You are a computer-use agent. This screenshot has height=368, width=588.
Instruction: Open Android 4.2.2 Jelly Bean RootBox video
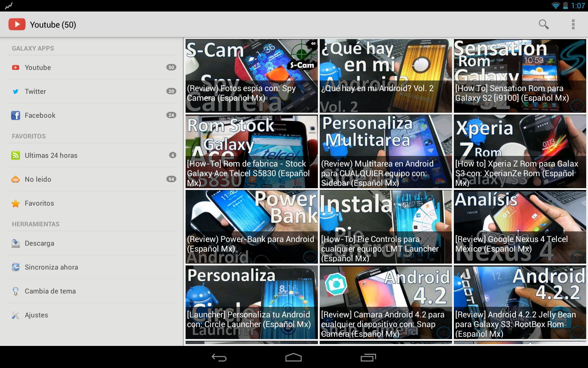(520, 302)
